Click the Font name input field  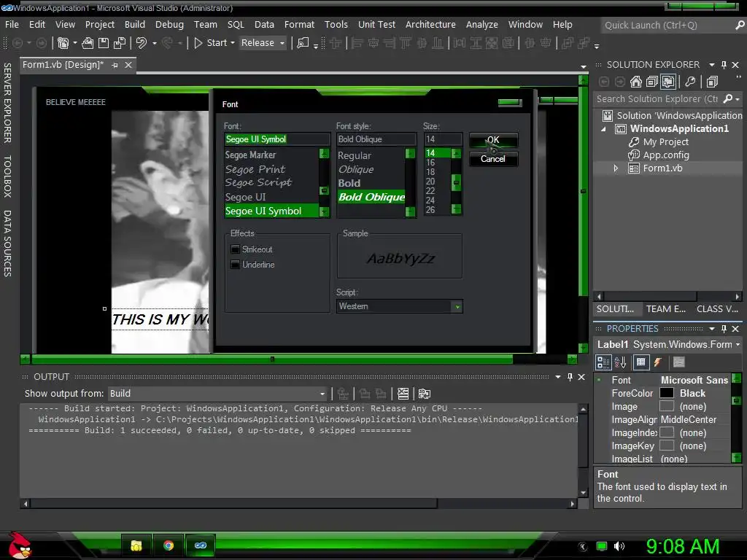click(276, 139)
